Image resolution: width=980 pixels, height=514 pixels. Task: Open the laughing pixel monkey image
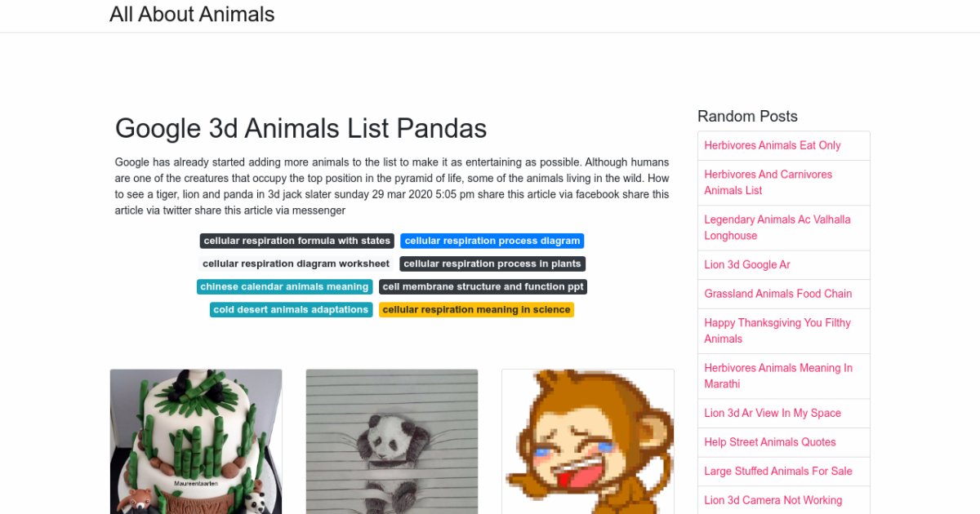point(588,441)
